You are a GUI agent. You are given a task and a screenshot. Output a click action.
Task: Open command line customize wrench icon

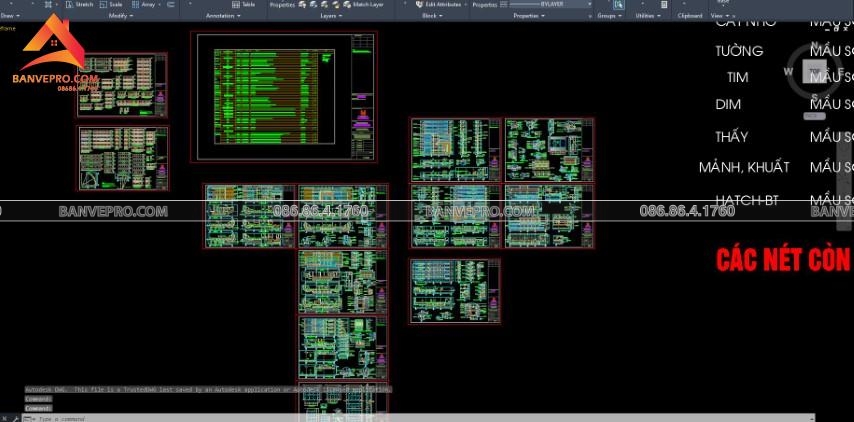point(15,418)
